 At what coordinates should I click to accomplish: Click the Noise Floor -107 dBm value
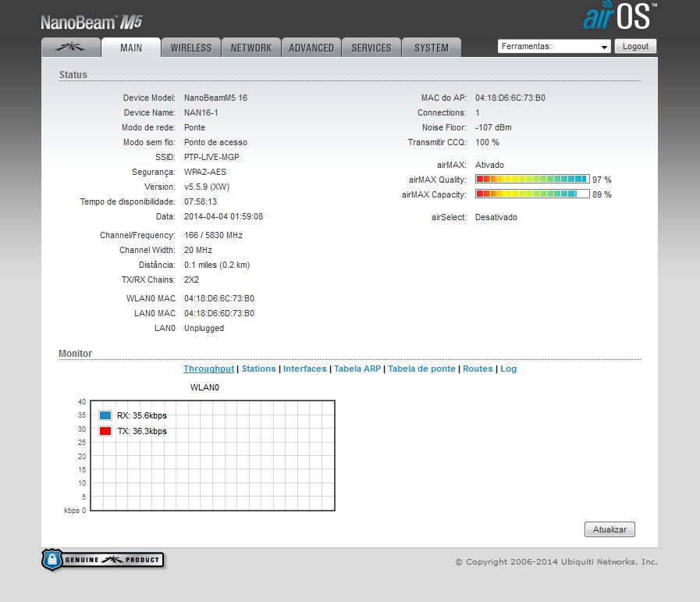point(493,127)
